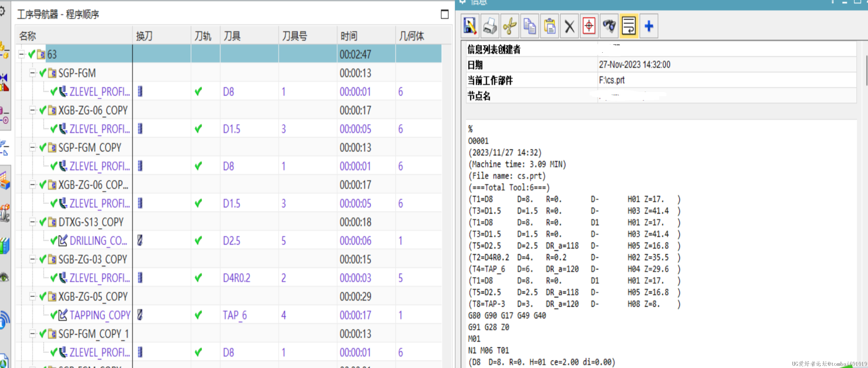Click total time 00:02:47 in row 63

355,54
